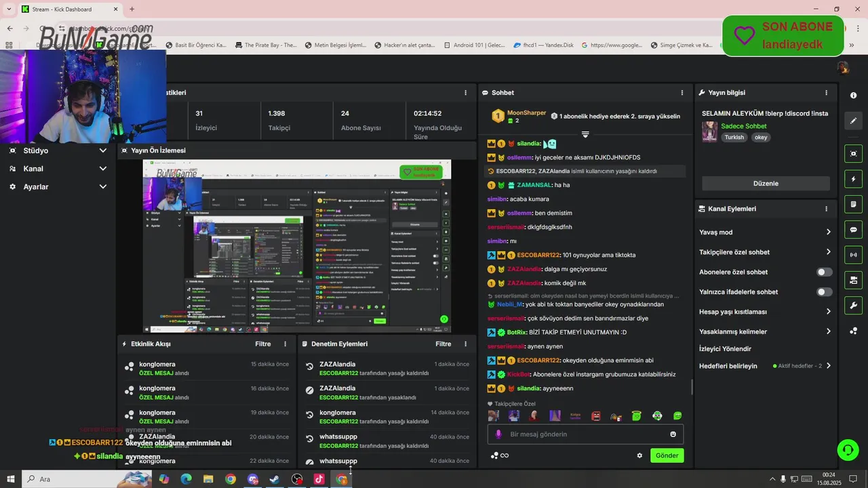Open Hacker'ın alet çanta bookmark
The height and width of the screenshot is (488, 868).
point(403,45)
